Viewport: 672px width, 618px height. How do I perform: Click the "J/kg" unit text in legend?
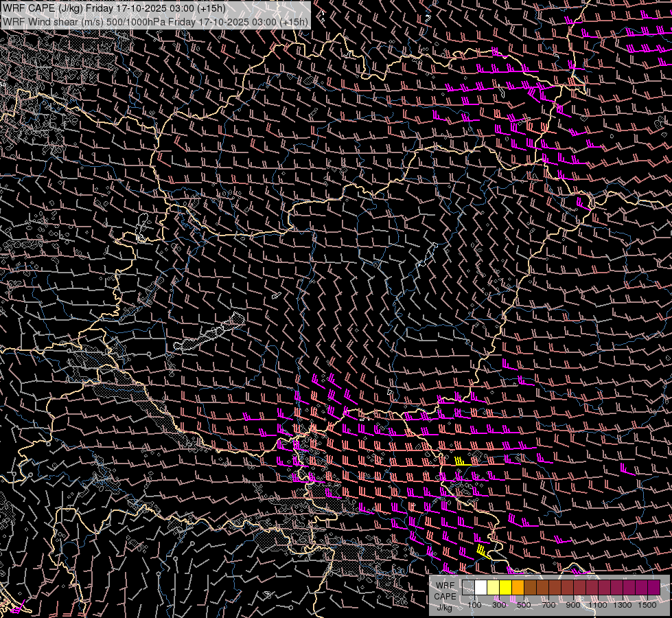point(444,608)
